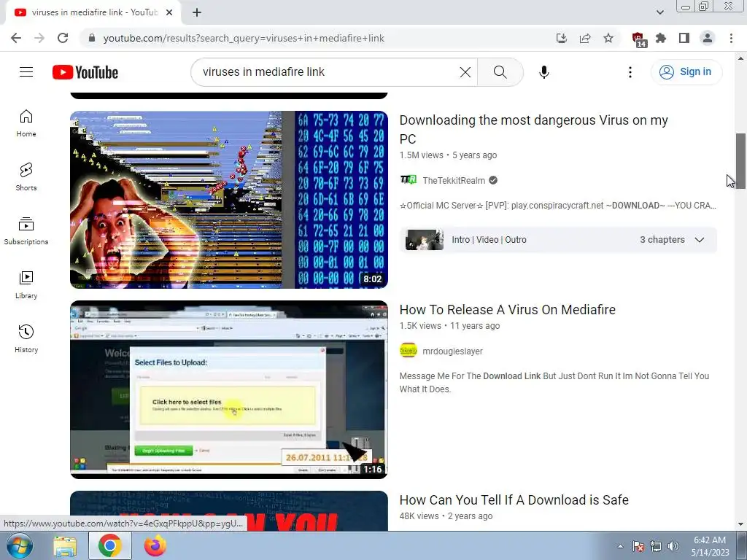Screen dimensions: 747x560
Task: Open Action Center flag tray icon
Action: [638, 546]
